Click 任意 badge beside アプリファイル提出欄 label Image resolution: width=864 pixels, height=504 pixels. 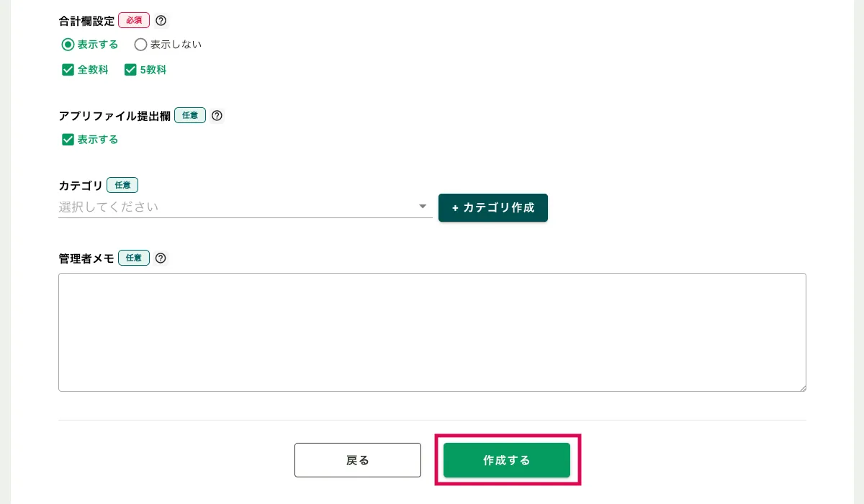click(x=190, y=115)
